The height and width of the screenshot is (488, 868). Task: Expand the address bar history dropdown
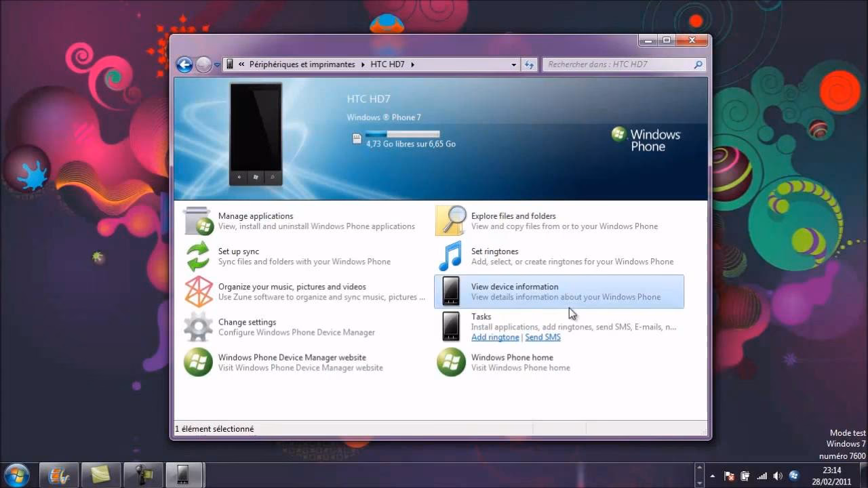coord(513,65)
